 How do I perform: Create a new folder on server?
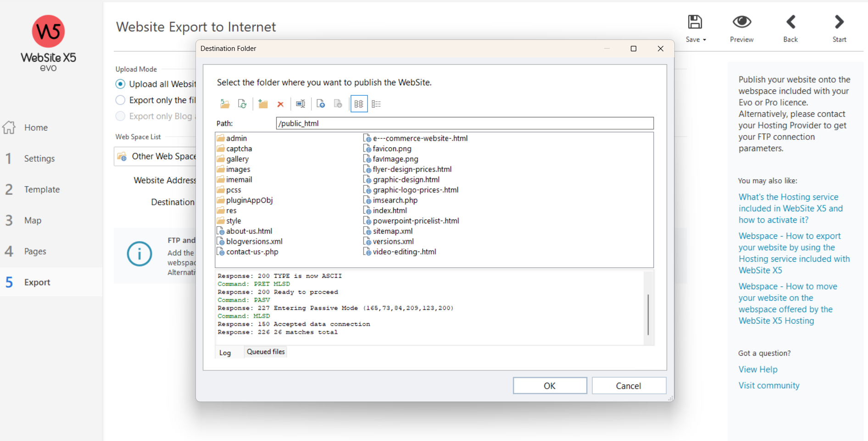tap(263, 104)
